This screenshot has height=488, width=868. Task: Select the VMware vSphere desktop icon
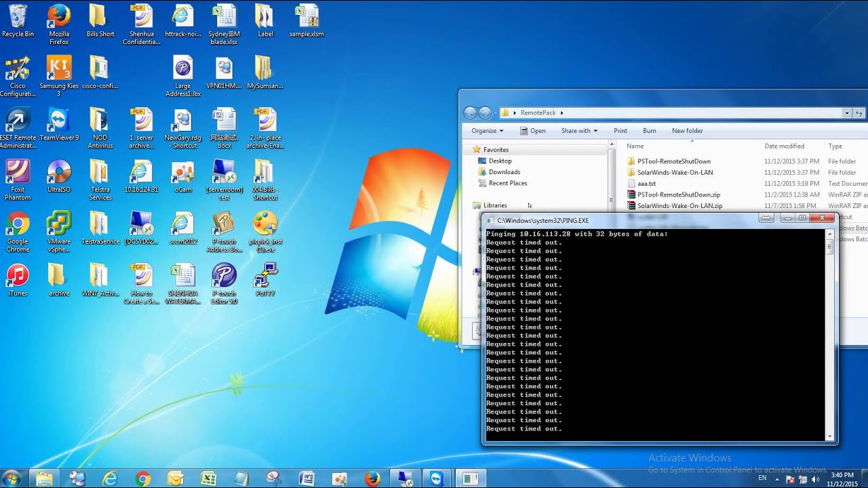click(x=59, y=232)
